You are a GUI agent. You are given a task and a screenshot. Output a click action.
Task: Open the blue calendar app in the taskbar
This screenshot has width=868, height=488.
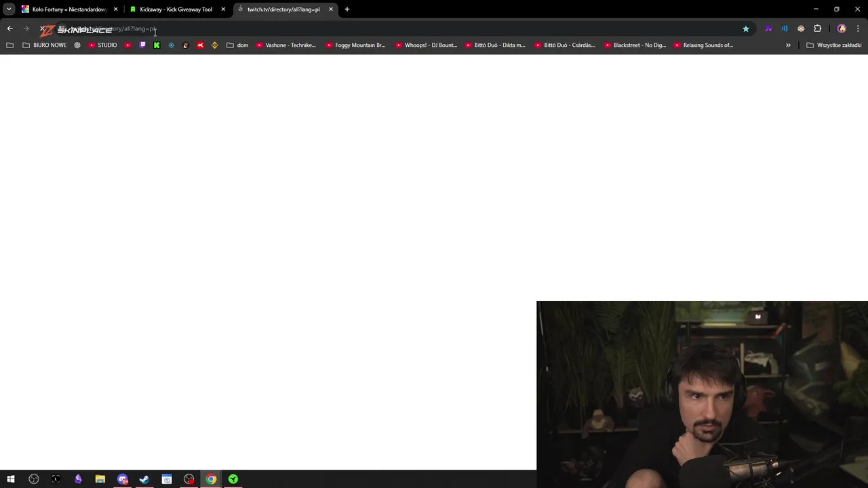(x=167, y=479)
